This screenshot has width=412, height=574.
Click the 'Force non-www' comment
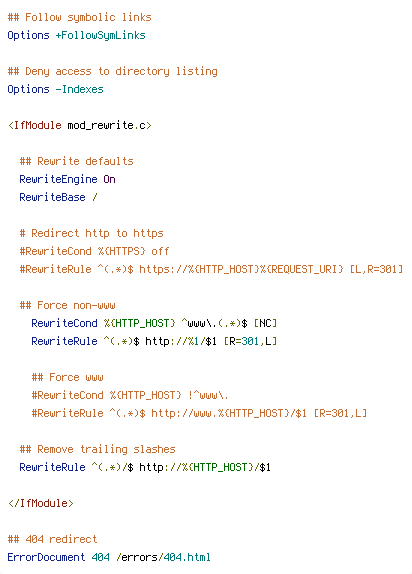pyautogui.click(x=67, y=305)
